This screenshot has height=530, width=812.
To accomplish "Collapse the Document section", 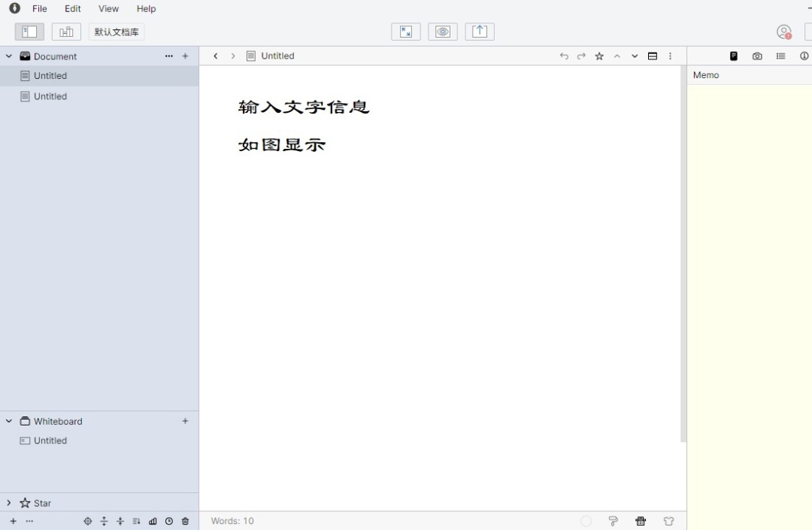I will (8, 56).
